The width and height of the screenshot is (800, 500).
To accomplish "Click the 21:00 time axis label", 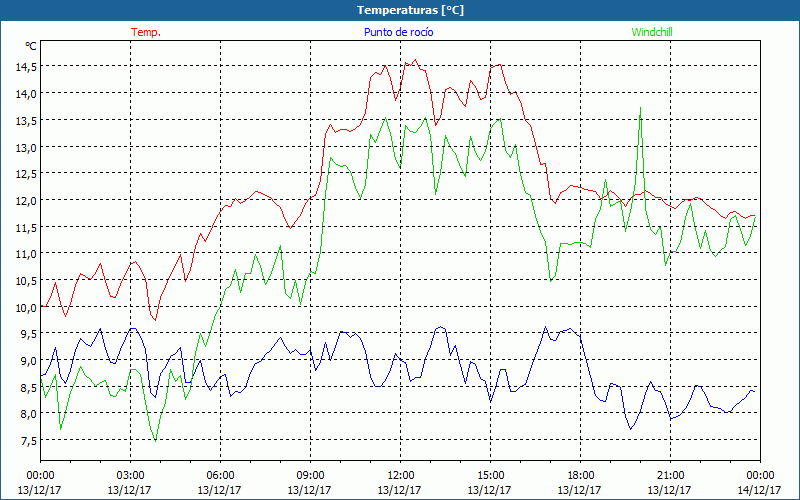I will [670, 475].
